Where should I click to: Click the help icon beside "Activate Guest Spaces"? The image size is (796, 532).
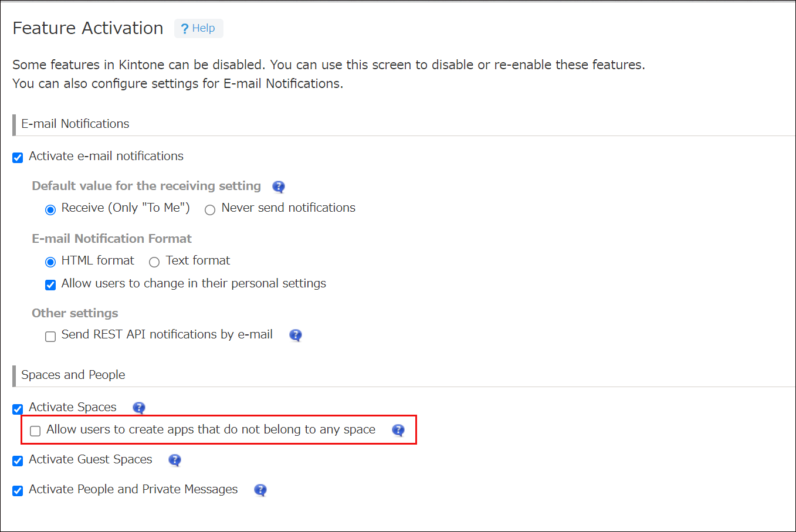[174, 460]
